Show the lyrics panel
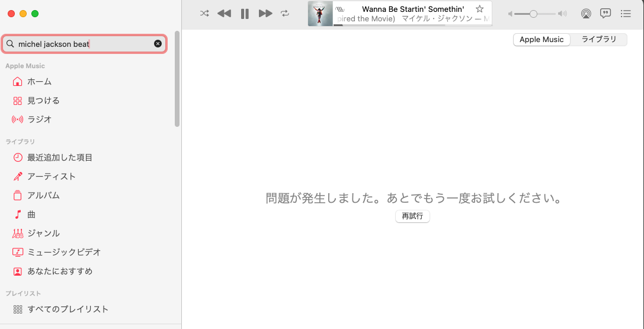 pyautogui.click(x=605, y=14)
